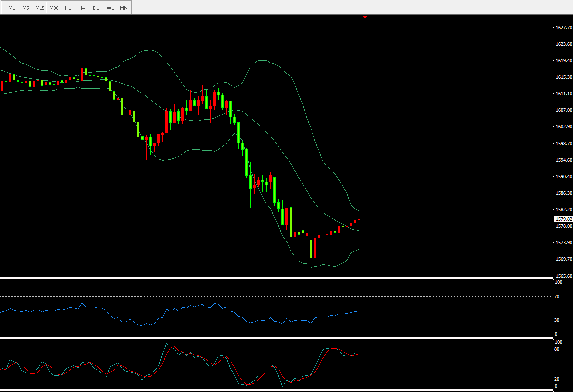Select the W1 weekly timeframe
The image size is (573, 392).
(x=110, y=8)
